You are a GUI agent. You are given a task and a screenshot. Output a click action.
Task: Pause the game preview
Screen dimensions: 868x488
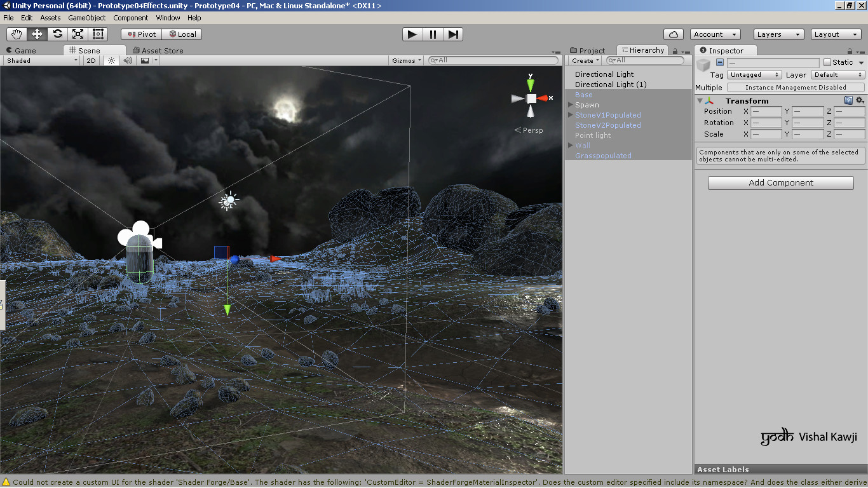[x=433, y=34]
